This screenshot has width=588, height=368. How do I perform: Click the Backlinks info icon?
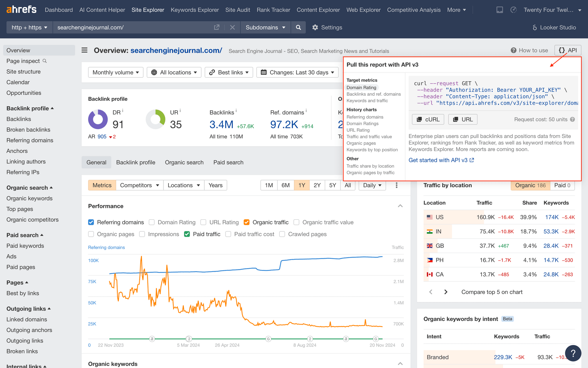tap(236, 111)
